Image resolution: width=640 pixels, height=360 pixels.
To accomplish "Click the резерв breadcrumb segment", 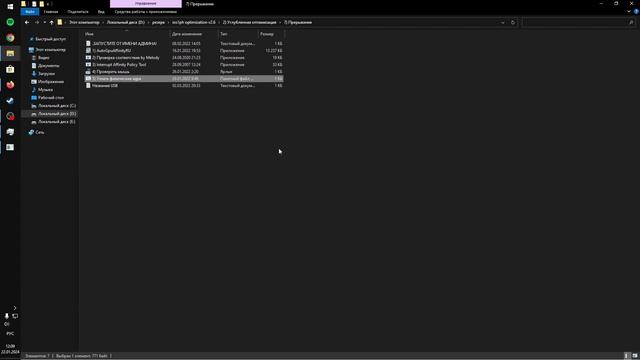I will (x=158, y=22).
